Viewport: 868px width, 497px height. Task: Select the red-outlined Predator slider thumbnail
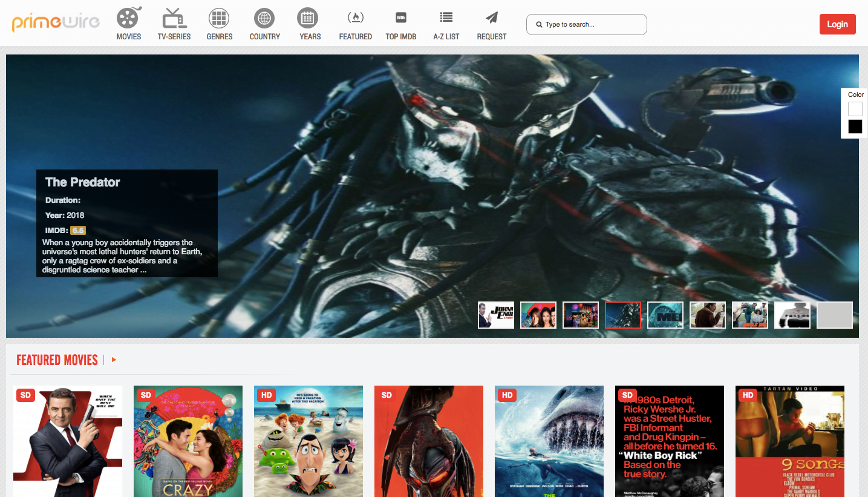623,315
